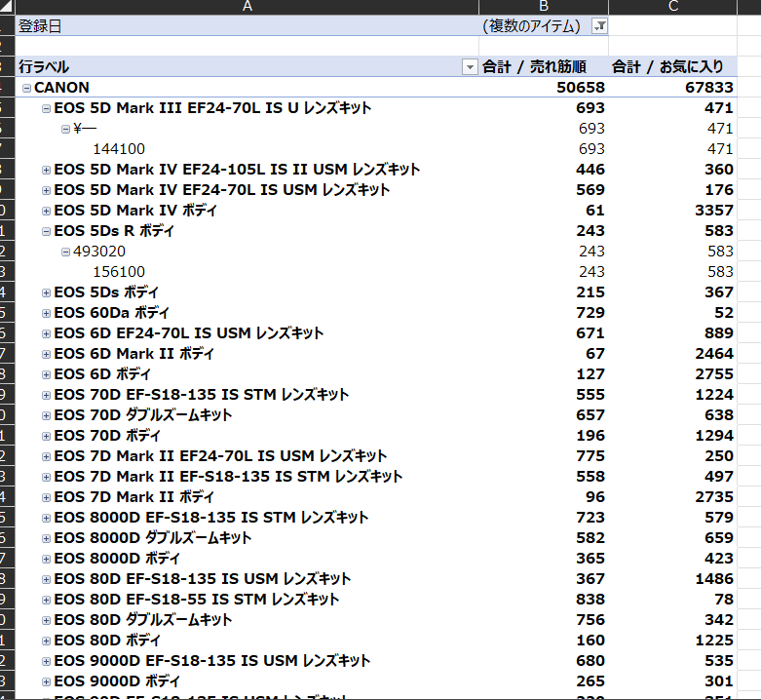The height and width of the screenshot is (700, 761).
Task: Expand EOS 60Da ボディ row
Action: coord(46,313)
